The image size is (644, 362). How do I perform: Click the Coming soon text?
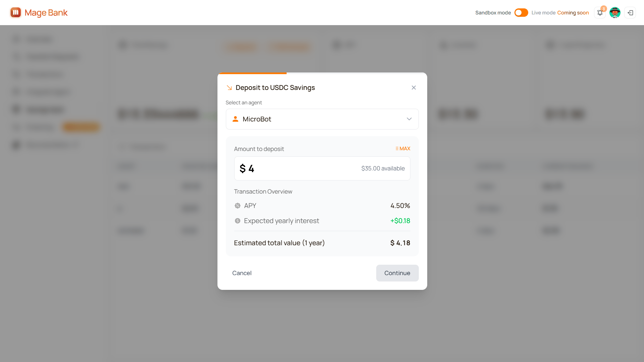click(x=573, y=13)
